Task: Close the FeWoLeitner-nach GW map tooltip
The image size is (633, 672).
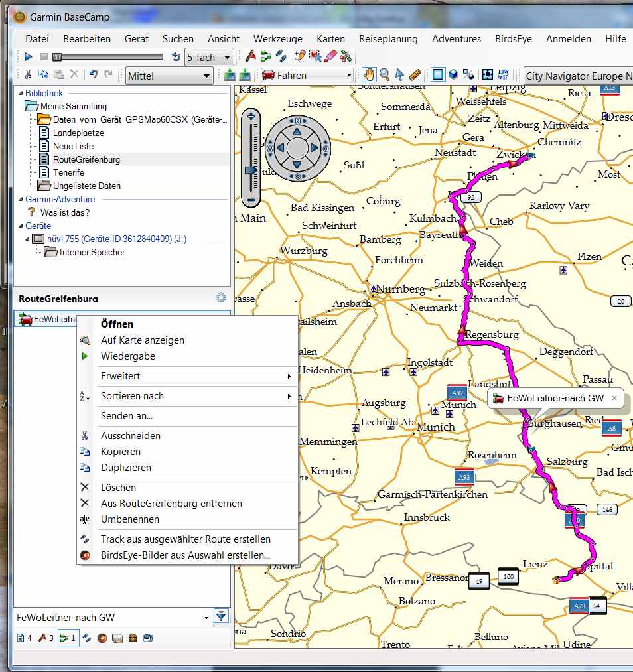Action: 614,398
